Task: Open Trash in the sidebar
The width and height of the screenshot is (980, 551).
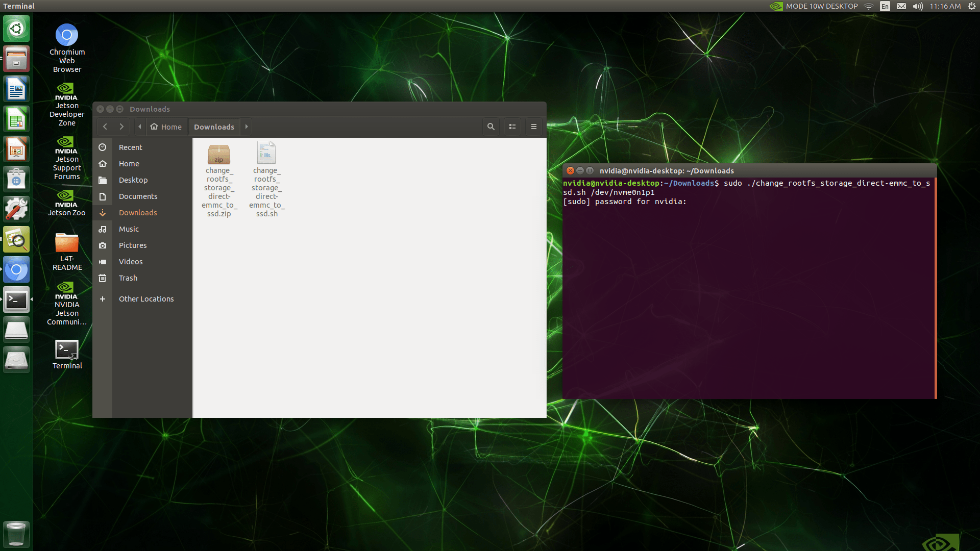Action: click(128, 278)
